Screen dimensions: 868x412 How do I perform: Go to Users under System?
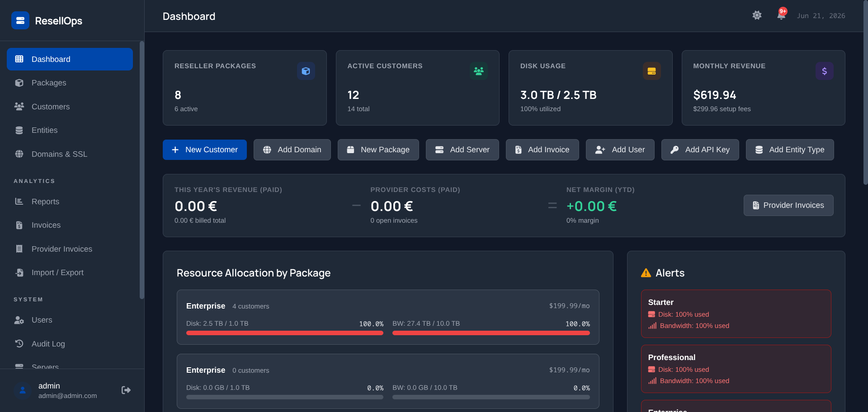click(70, 320)
